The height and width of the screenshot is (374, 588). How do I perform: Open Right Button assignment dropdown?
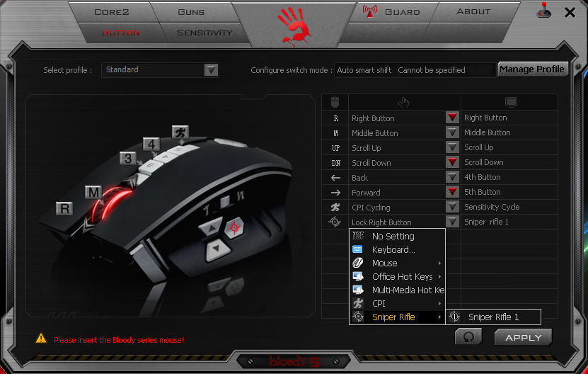(x=452, y=118)
